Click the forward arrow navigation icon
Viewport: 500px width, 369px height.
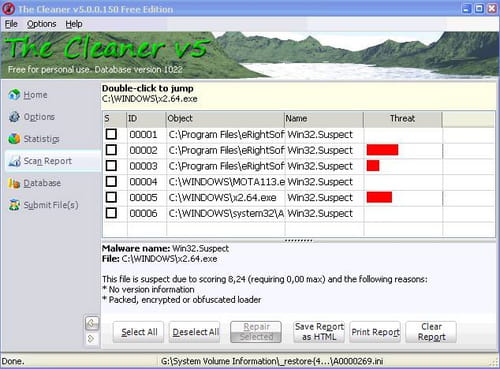(x=91, y=339)
